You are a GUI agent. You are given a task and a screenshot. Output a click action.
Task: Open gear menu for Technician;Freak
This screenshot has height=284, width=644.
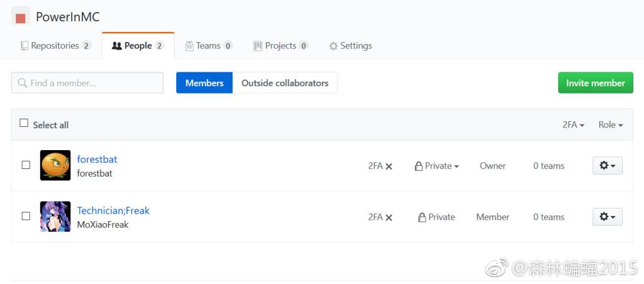tap(607, 217)
